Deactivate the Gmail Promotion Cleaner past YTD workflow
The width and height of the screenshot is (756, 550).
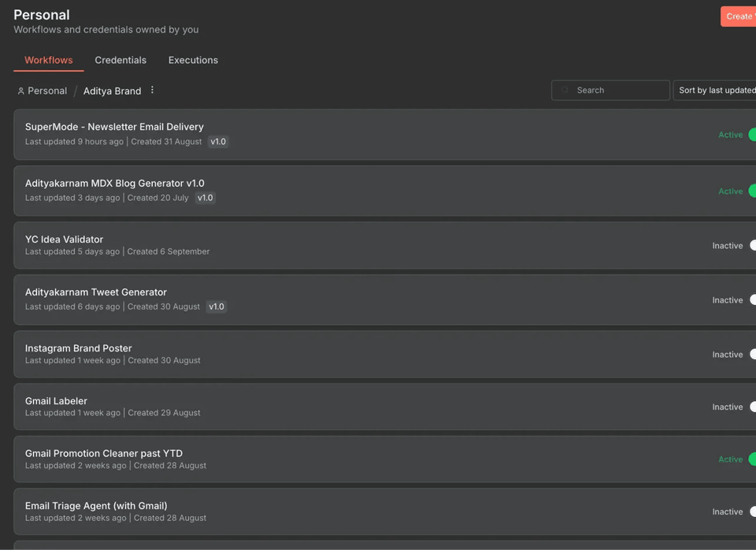[753, 459]
